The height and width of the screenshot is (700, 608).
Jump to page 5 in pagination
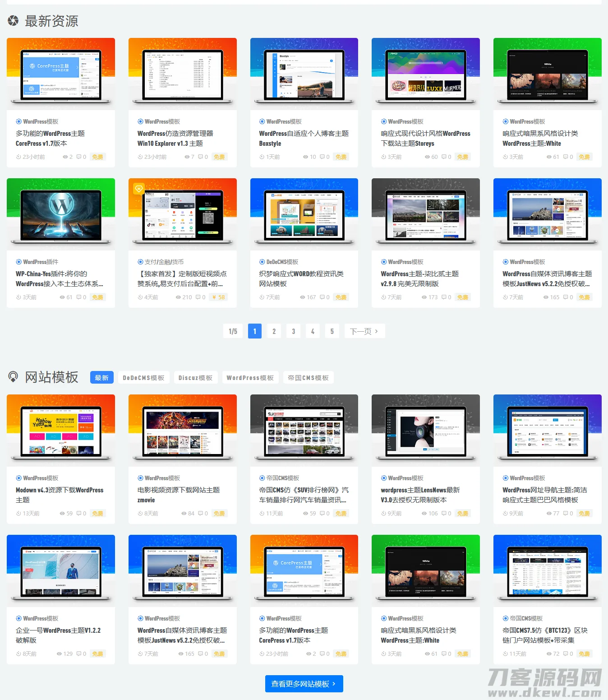(x=332, y=331)
